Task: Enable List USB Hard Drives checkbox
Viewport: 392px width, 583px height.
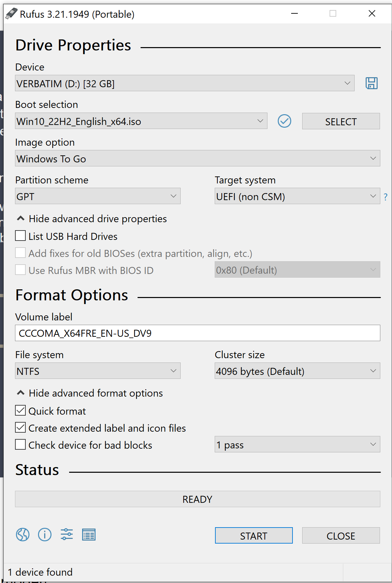Action: pos(20,236)
